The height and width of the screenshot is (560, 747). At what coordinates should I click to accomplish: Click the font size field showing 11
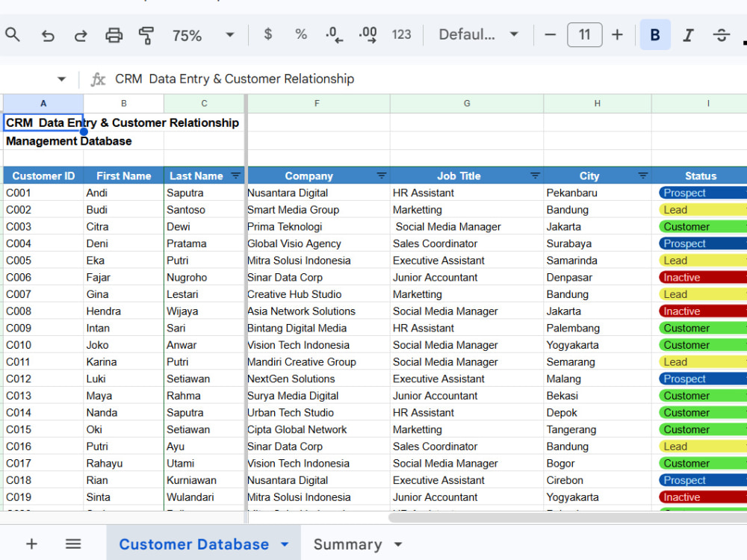coord(585,34)
